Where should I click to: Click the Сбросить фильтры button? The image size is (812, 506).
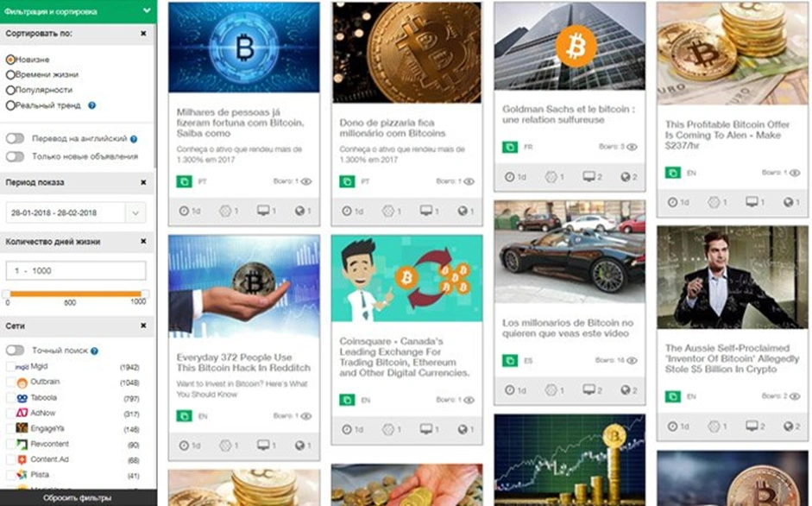[x=78, y=497]
